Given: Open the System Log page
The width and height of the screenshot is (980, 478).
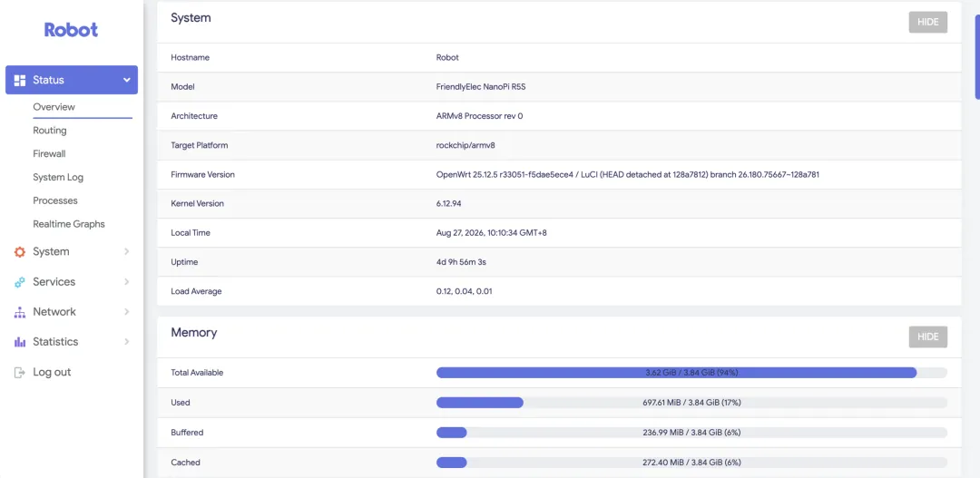Looking at the screenshot, I should point(58,178).
